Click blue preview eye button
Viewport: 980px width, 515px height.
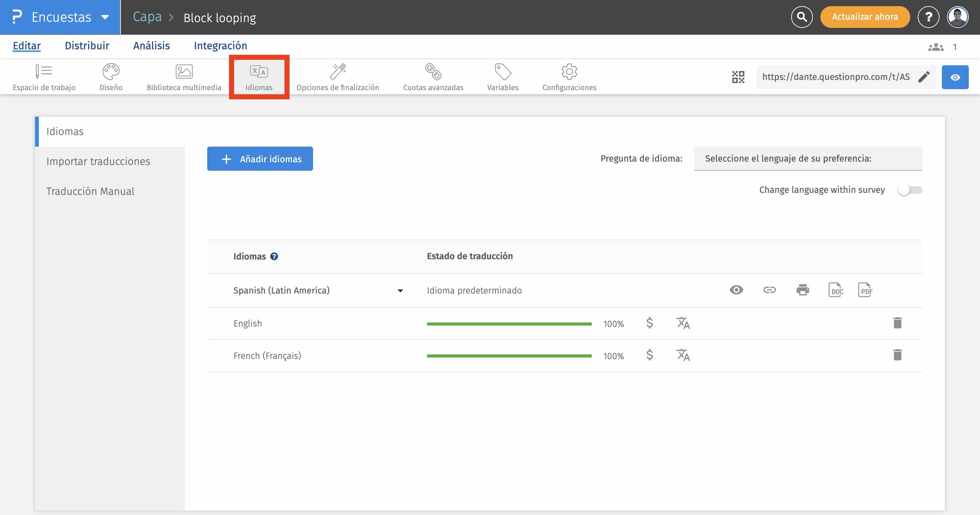pos(955,77)
